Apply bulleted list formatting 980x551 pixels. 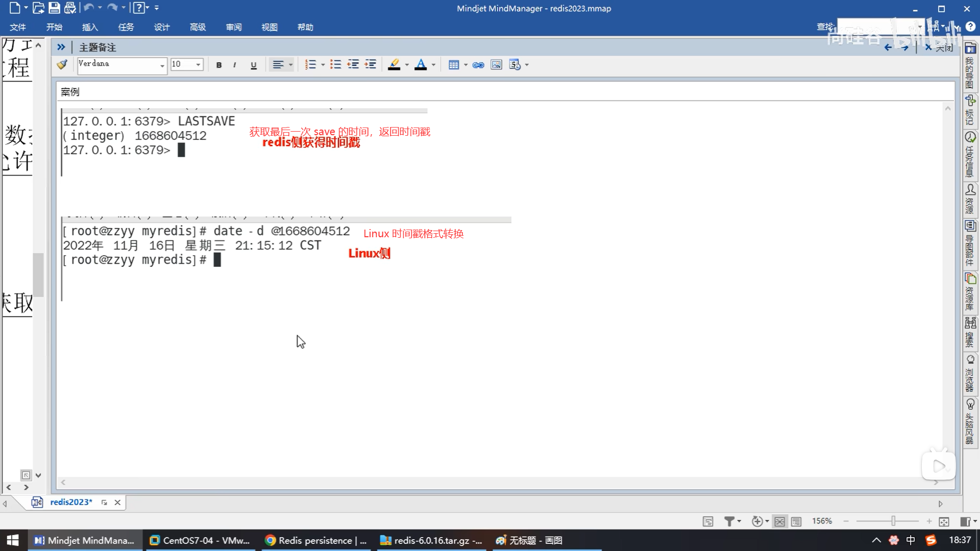click(x=335, y=65)
